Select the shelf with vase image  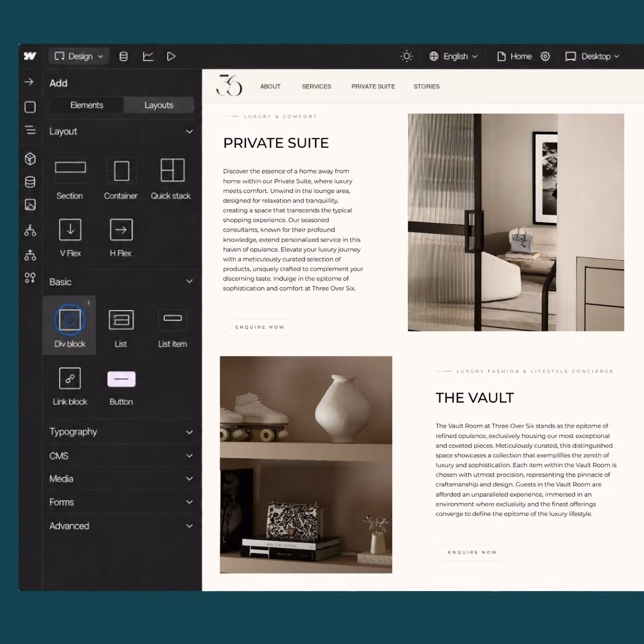pos(306,465)
